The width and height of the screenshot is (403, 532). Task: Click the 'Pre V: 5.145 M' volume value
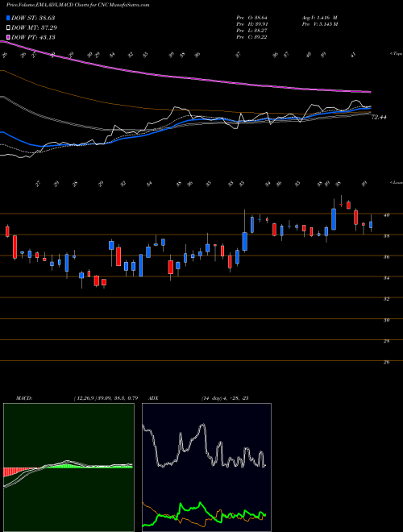(x=319, y=24)
